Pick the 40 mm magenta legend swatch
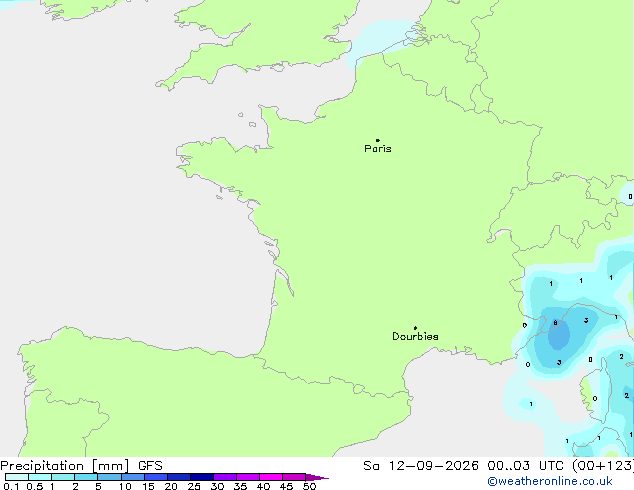Viewport: 634px width, 490px height. [271, 477]
